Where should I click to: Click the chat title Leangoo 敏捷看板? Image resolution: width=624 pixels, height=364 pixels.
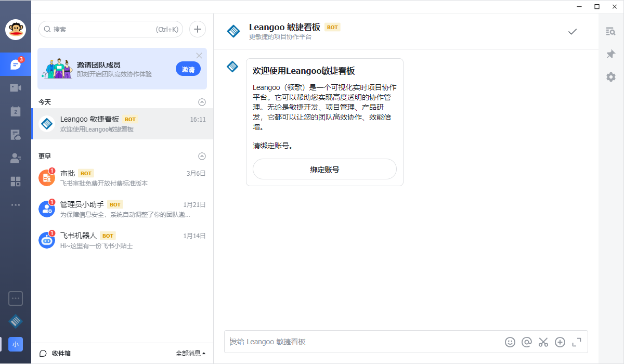coord(284,27)
